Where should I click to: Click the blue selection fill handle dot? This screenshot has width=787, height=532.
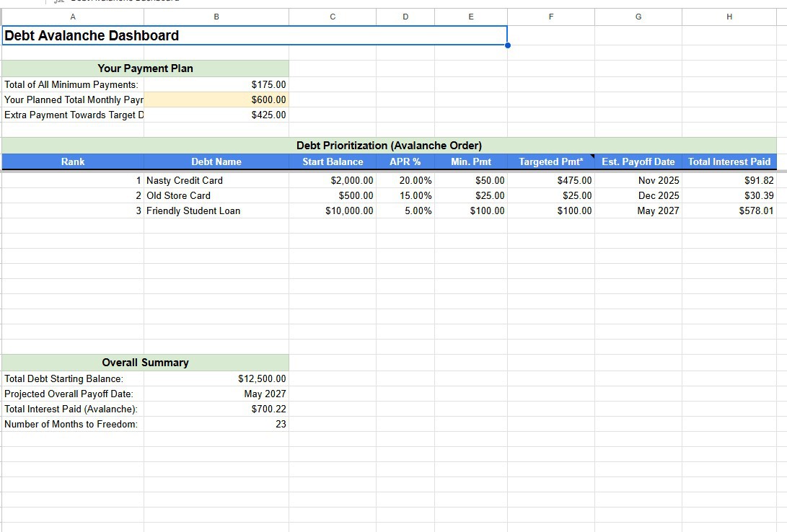[x=507, y=45]
